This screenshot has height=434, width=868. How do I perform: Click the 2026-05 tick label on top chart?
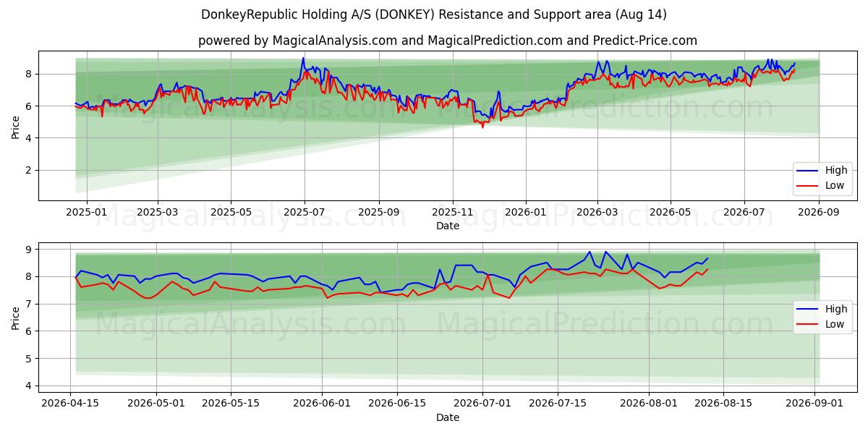point(670,213)
